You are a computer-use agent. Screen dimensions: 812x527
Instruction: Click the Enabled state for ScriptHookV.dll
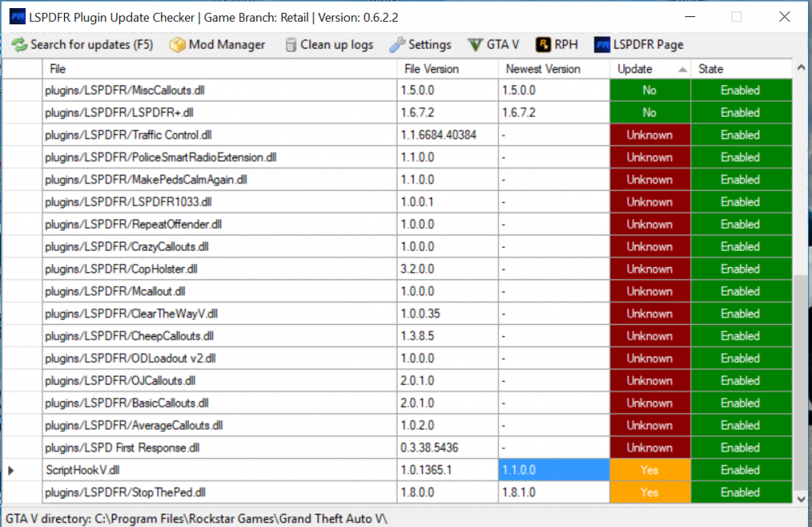(x=741, y=470)
